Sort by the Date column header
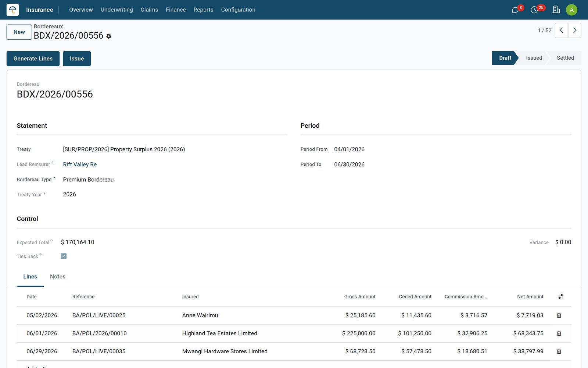Image resolution: width=588 pixels, height=368 pixels. click(32, 297)
